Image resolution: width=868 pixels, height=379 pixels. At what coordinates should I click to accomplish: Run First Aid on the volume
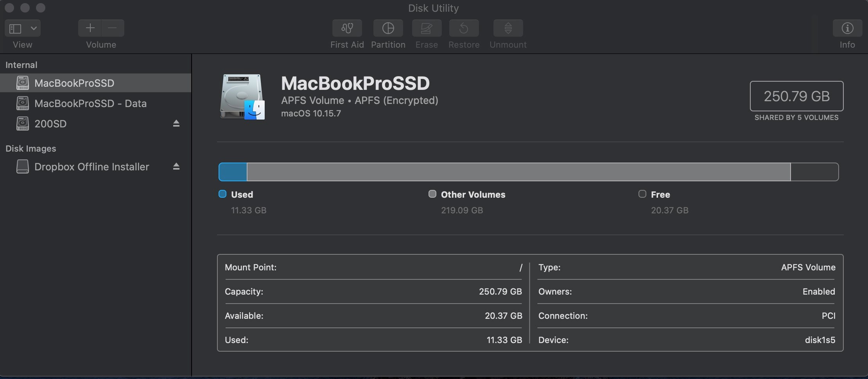(x=347, y=28)
